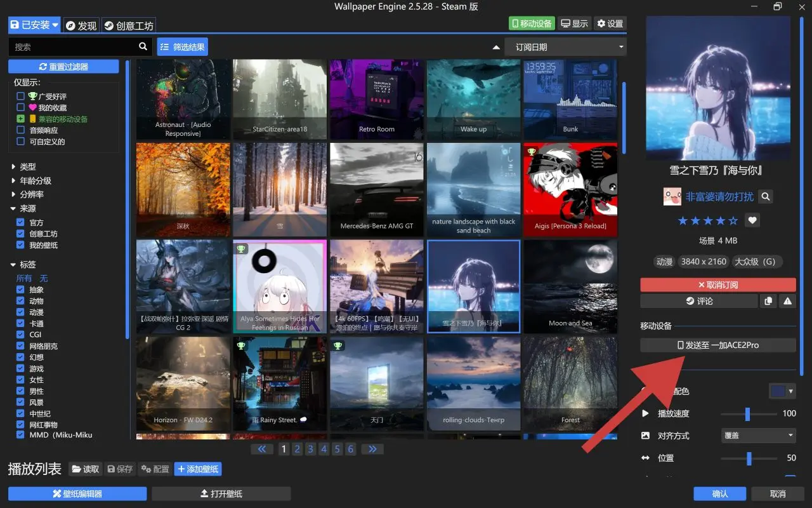Toggle the filter results button
The height and width of the screenshot is (508, 812).
183,47
